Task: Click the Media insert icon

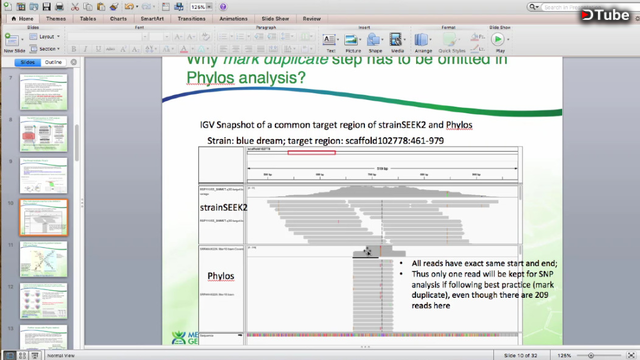Action: click(397, 43)
